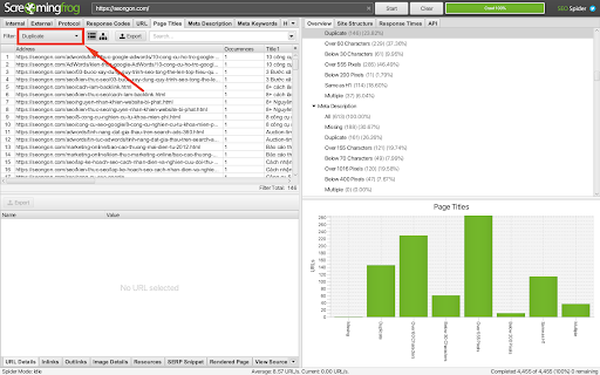600x375 pixels.
Task: Open the Site Structure tab
Action: coord(355,23)
